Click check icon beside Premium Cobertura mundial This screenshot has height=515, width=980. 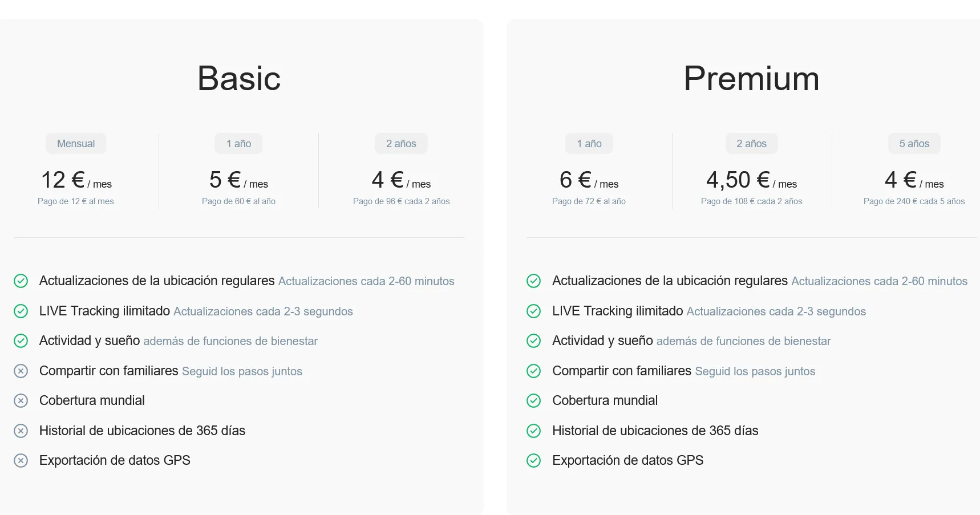(533, 401)
